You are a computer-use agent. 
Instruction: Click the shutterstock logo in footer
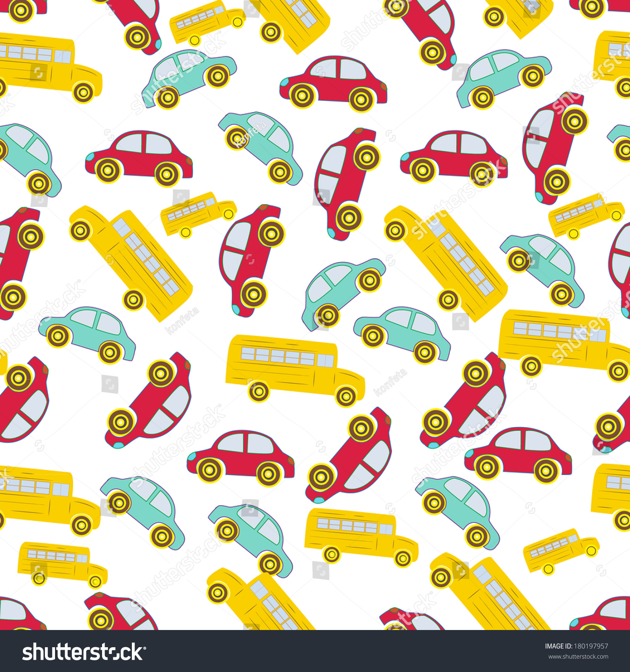(84, 652)
